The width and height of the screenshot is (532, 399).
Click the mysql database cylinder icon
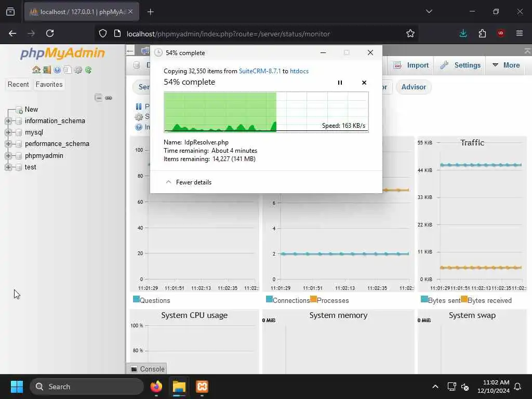(x=19, y=132)
